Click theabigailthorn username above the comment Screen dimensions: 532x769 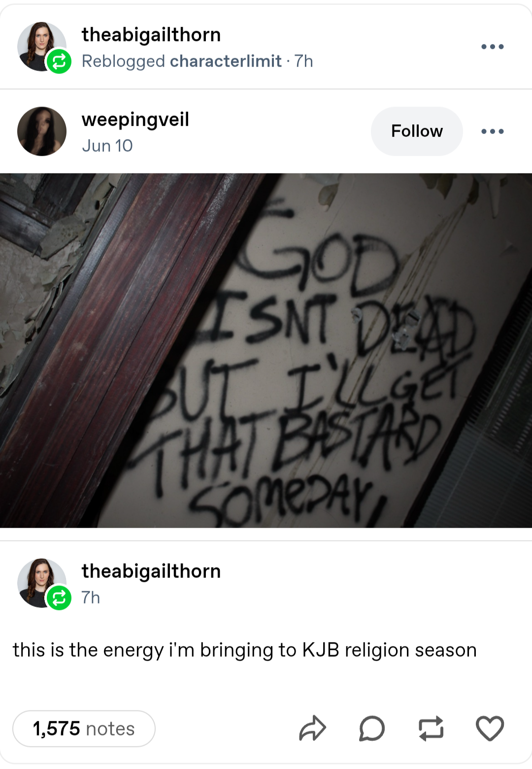coord(151,571)
